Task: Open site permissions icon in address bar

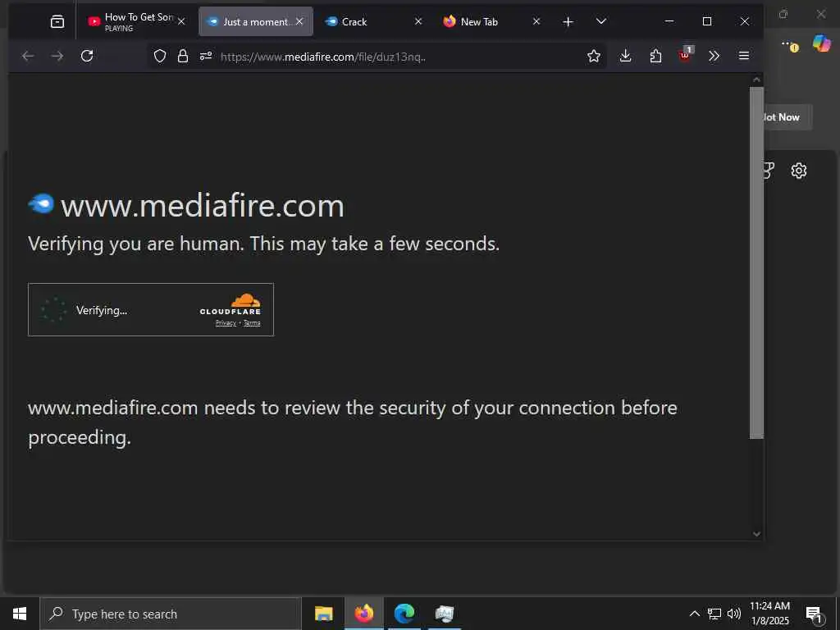Action: 206,57
